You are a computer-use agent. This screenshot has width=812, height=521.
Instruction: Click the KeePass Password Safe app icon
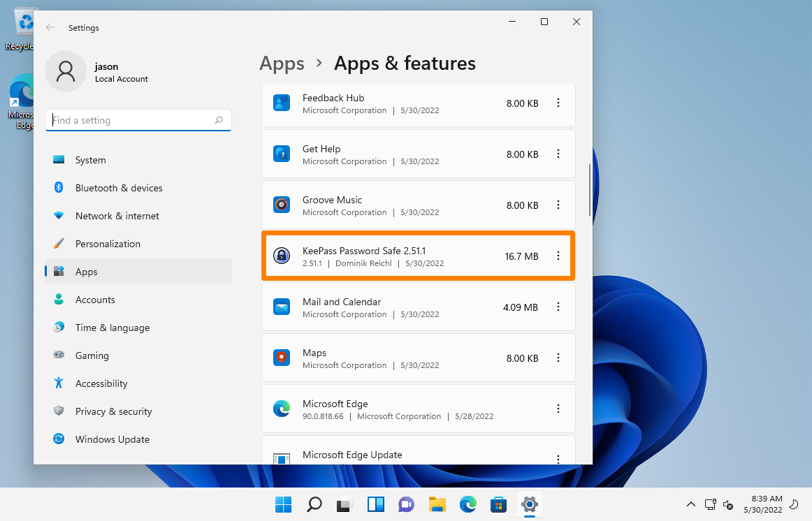tap(281, 256)
